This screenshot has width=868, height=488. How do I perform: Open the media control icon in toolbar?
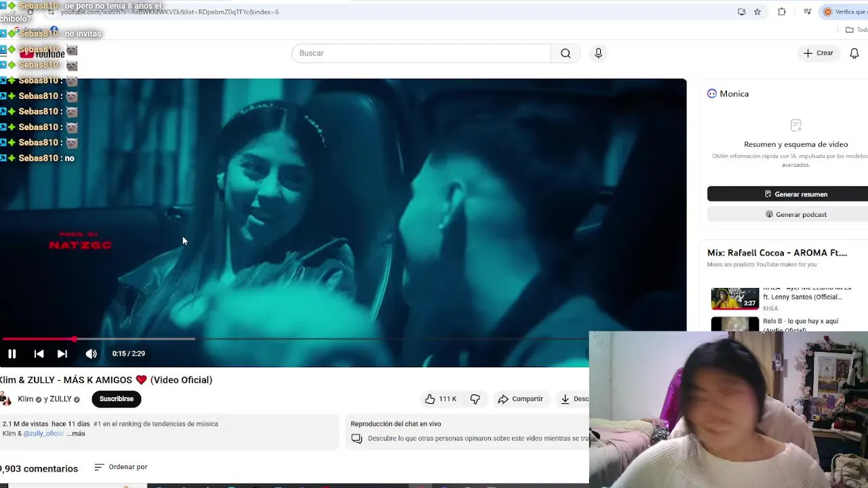pos(808,12)
